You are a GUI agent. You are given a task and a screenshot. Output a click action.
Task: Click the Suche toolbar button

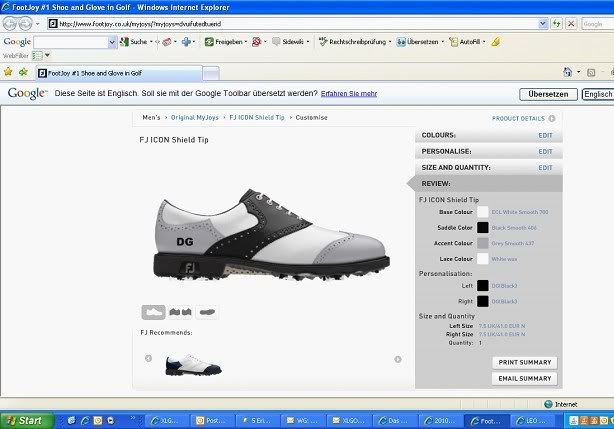(x=134, y=42)
